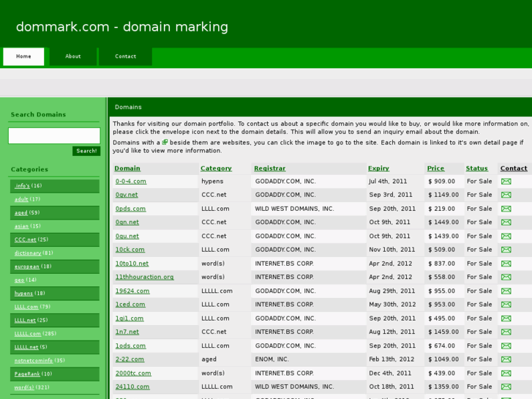
Task: Open contact envelope for 19624.com
Action: pos(506,291)
